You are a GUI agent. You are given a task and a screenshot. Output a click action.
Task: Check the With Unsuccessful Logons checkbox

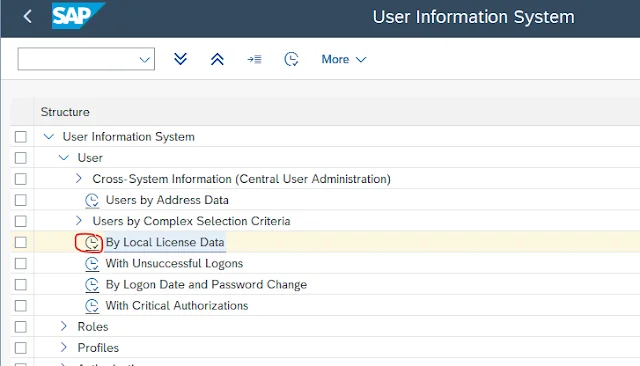tap(21, 264)
